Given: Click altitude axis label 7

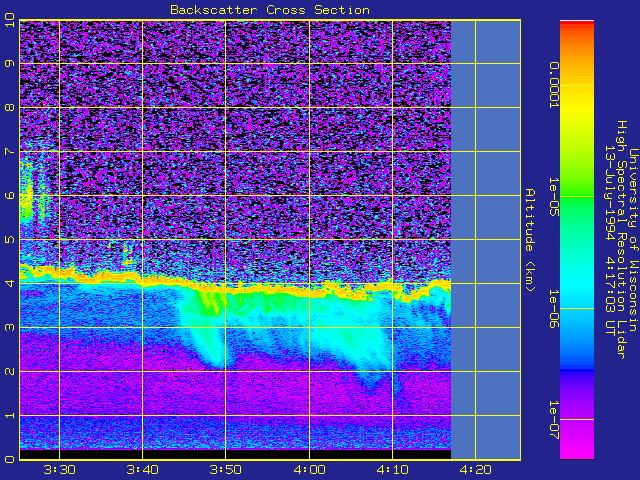Looking at the screenshot, I should 9,151.
